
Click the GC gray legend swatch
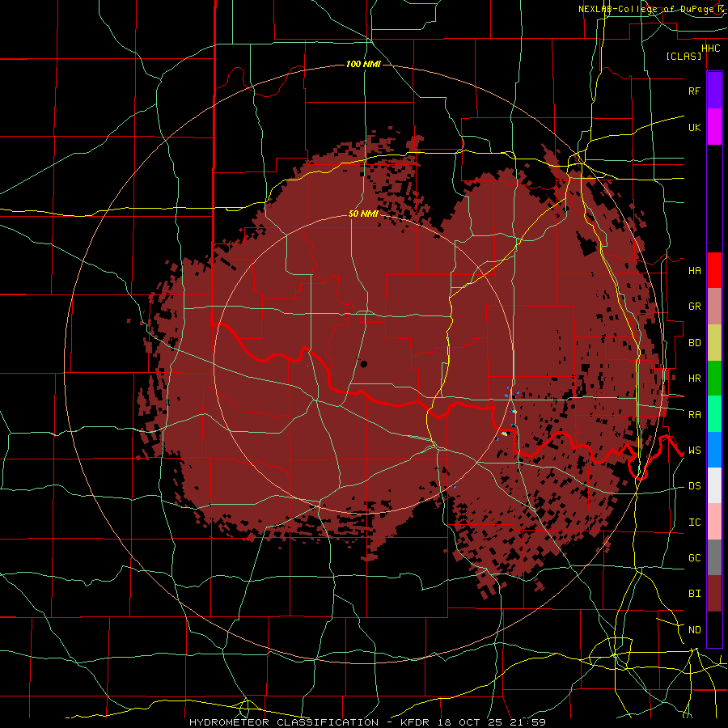pyautogui.click(x=714, y=557)
